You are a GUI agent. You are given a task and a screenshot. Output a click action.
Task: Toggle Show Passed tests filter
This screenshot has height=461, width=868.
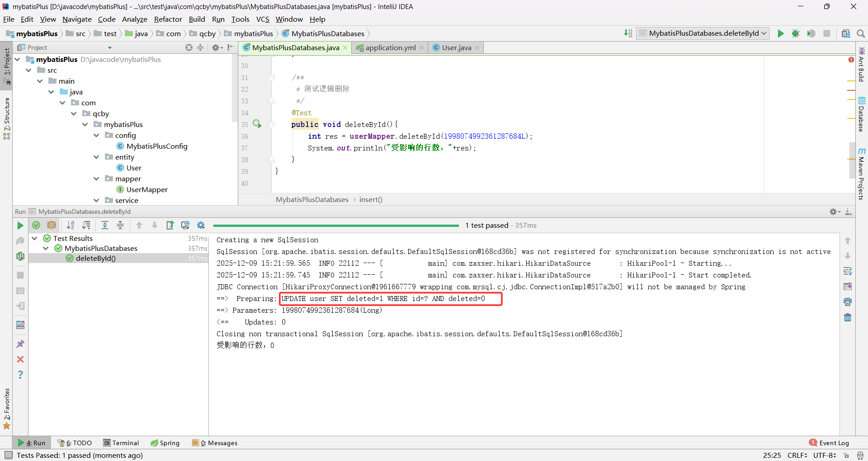(36, 225)
